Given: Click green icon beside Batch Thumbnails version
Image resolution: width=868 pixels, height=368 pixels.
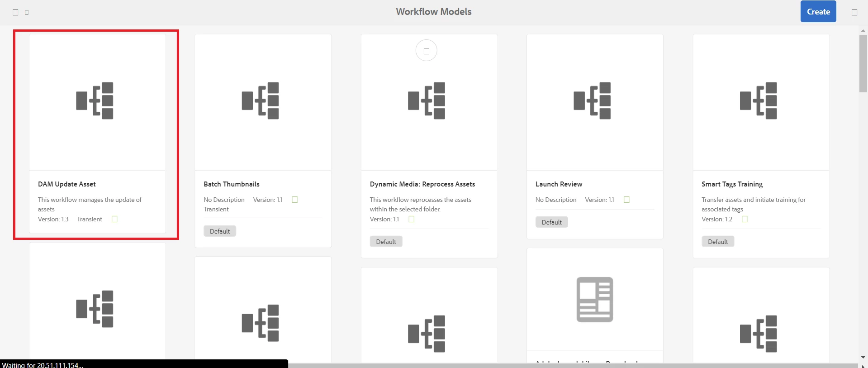Looking at the screenshot, I should [x=295, y=200].
